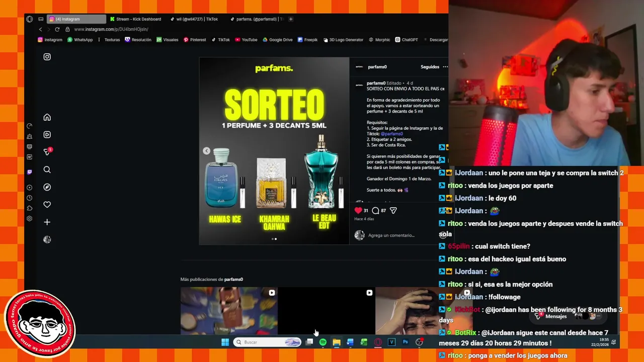Open Instagram Home from the sidebar
This screenshot has width=644, height=362.
tap(47, 117)
